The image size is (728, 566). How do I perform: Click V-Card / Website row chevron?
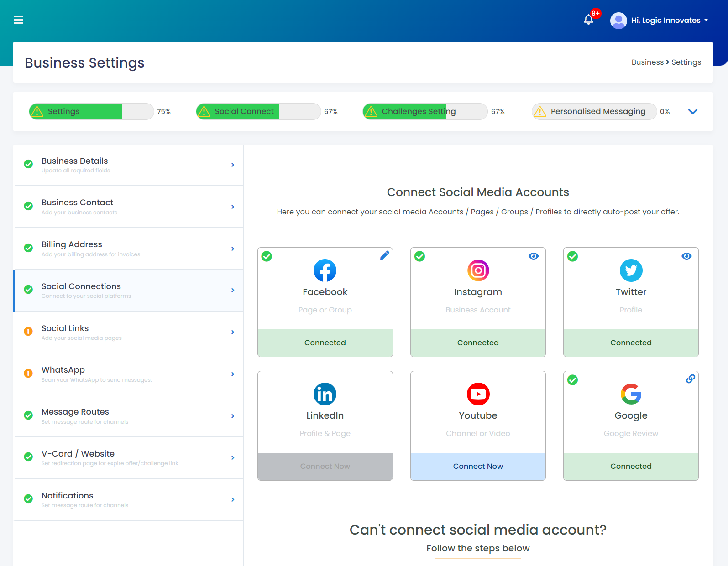(233, 457)
